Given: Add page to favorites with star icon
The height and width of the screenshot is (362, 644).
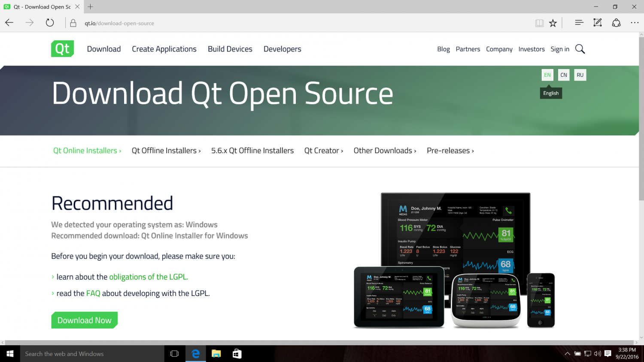Looking at the screenshot, I should (x=553, y=23).
